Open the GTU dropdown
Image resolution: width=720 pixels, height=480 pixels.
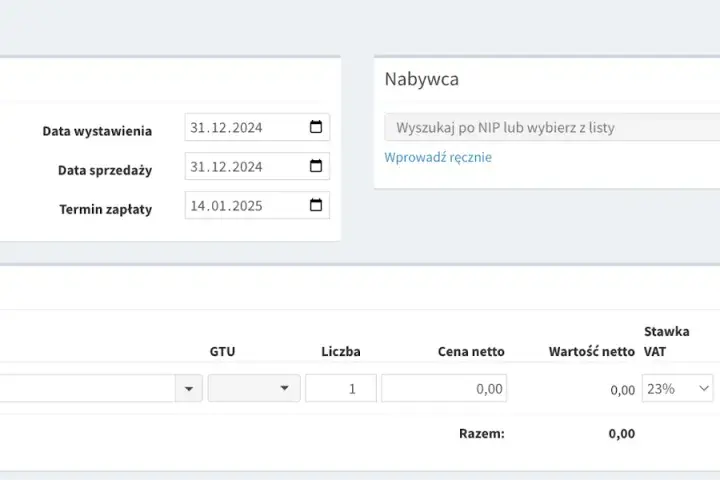point(254,388)
